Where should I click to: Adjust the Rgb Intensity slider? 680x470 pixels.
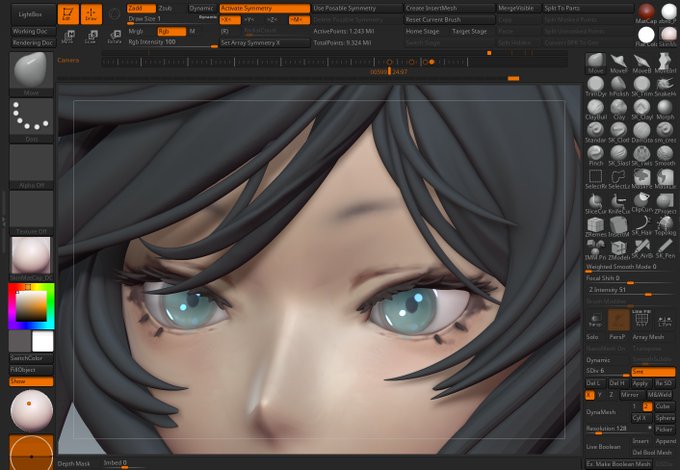(x=172, y=42)
